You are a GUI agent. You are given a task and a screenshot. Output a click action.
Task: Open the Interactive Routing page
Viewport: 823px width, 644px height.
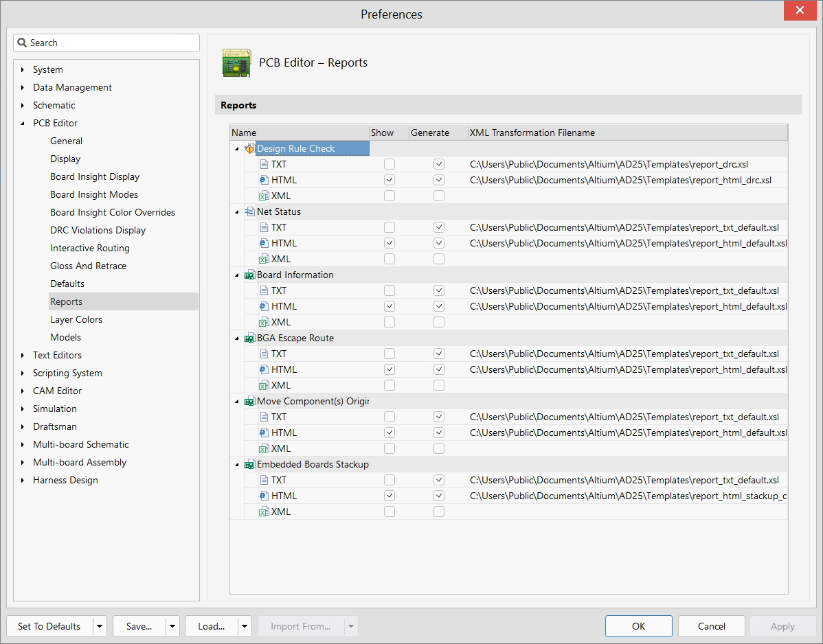pos(90,248)
